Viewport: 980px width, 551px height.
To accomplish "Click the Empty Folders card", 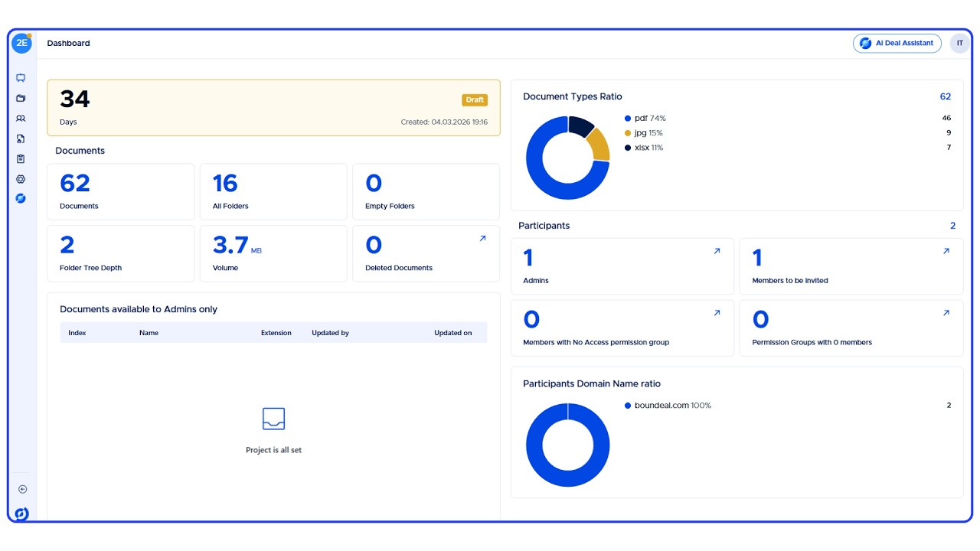I will (x=426, y=191).
